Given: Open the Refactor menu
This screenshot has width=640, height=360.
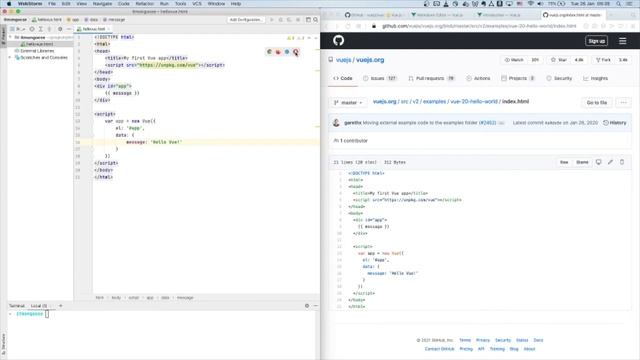Looking at the screenshot, I should (x=144, y=4).
